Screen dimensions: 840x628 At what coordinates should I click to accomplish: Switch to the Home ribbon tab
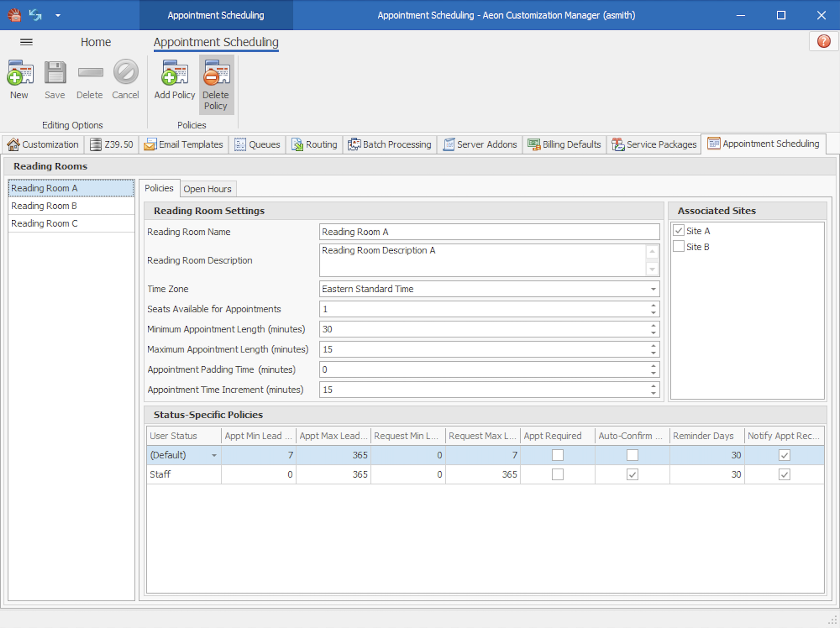tap(96, 42)
